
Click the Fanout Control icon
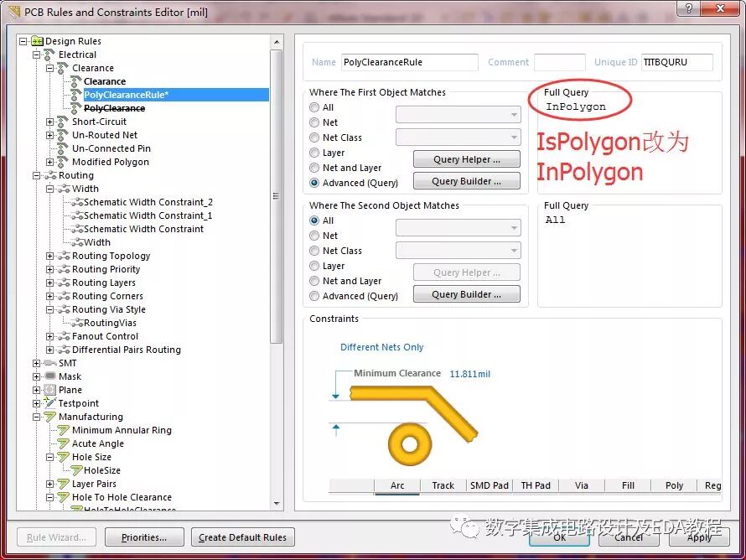(64, 336)
